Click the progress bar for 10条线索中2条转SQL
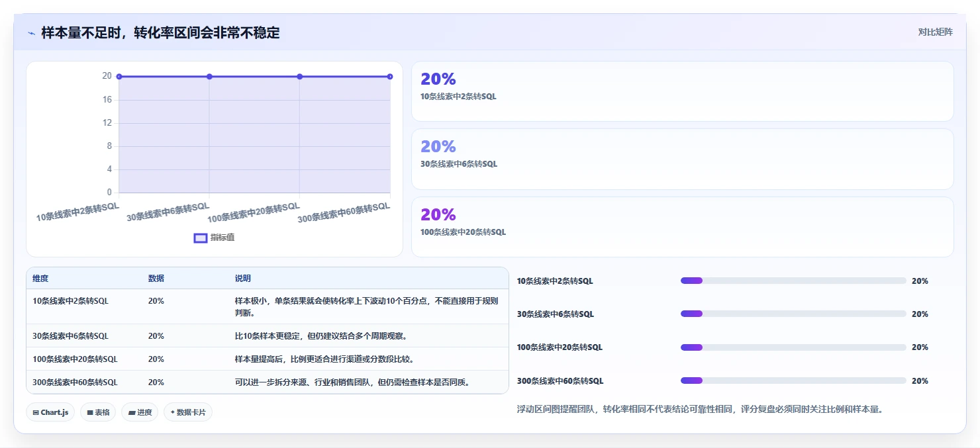 793,281
